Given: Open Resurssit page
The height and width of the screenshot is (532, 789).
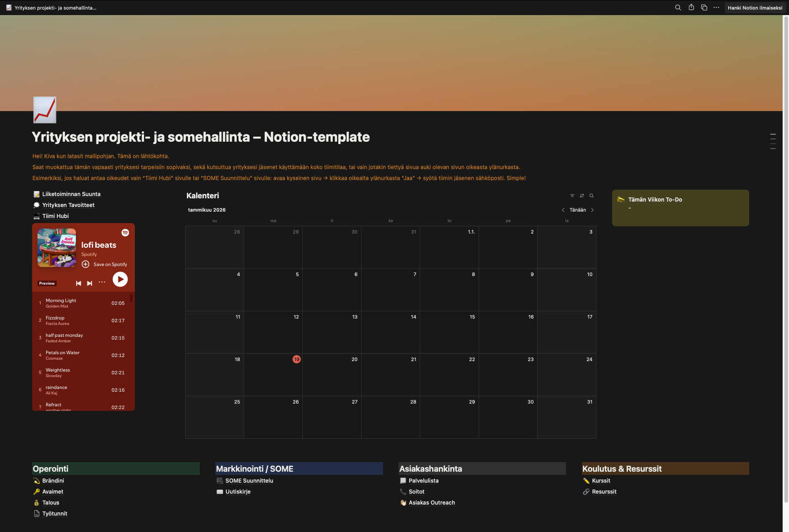Looking at the screenshot, I should 600,492.
